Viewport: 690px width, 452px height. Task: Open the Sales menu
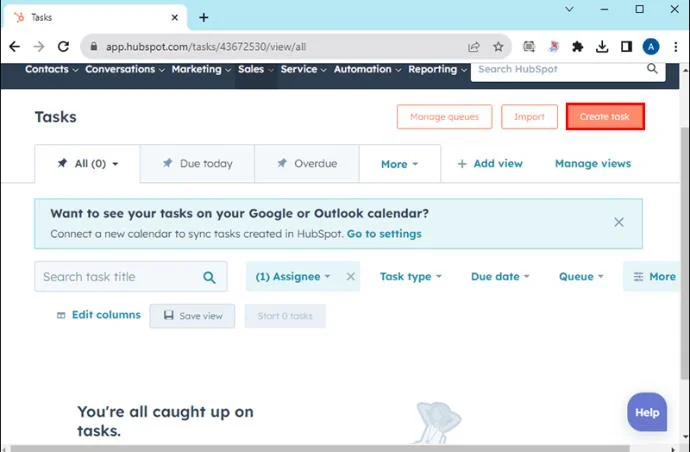click(256, 69)
